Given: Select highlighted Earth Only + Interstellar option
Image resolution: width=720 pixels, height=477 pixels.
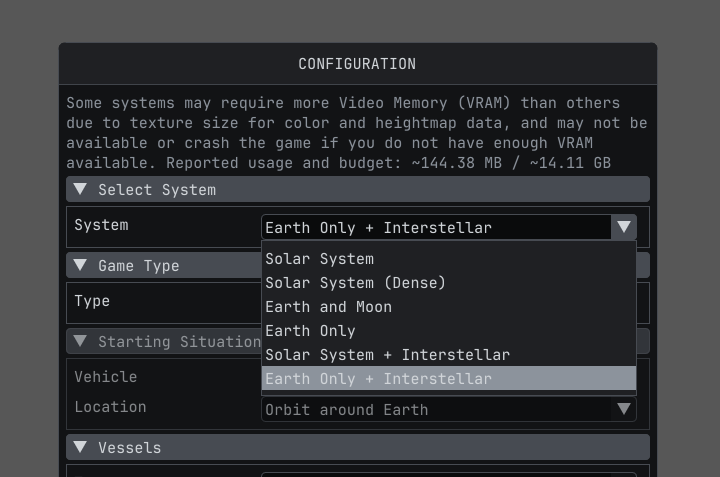Looking at the screenshot, I should coord(449,378).
